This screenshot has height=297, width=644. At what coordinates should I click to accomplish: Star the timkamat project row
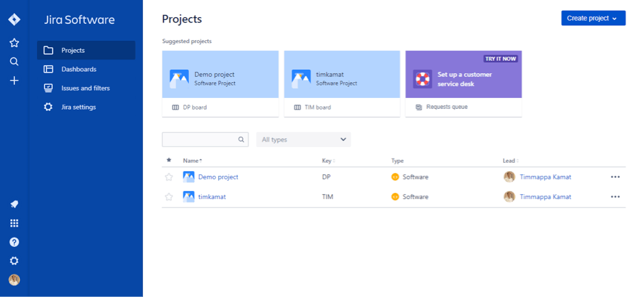pyautogui.click(x=169, y=197)
